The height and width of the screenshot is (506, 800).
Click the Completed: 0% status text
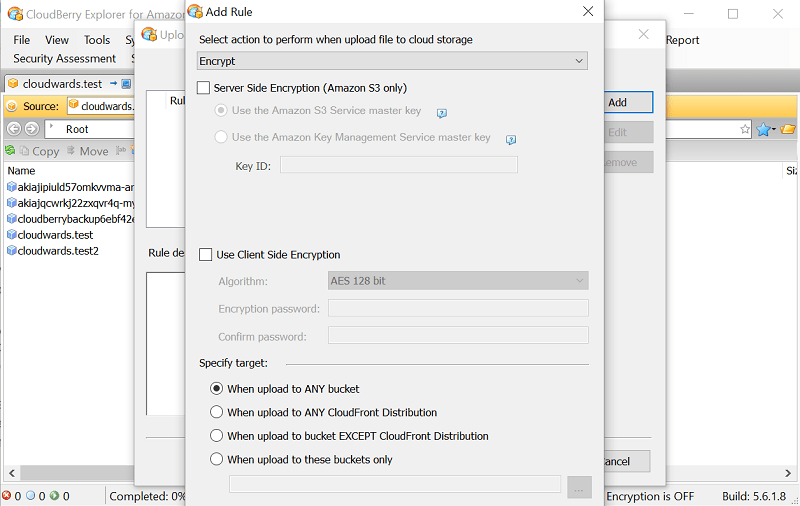(x=147, y=496)
